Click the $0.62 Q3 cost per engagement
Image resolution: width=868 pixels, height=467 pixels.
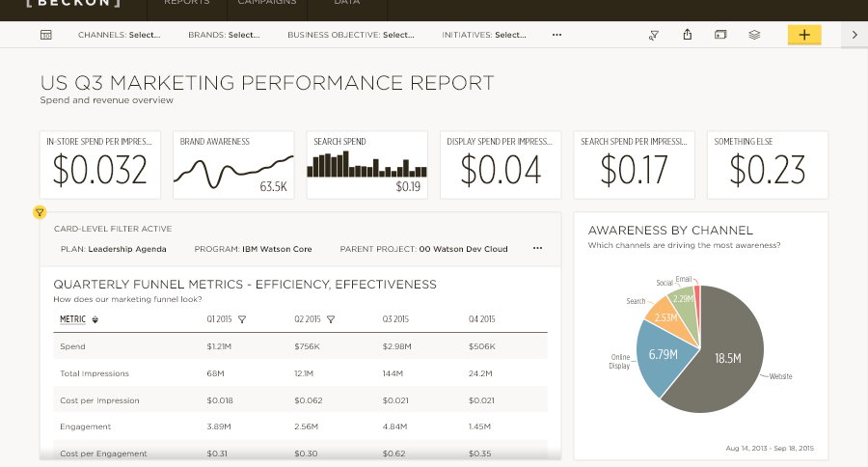tap(393, 453)
